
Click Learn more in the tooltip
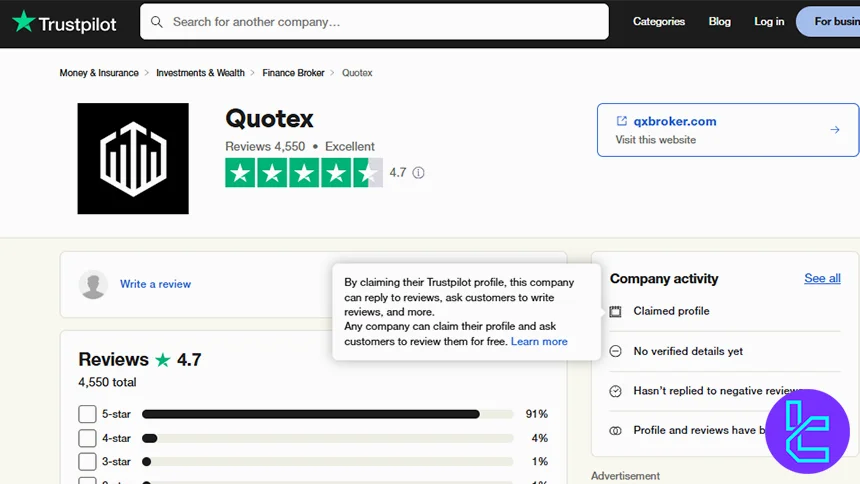[539, 341]
